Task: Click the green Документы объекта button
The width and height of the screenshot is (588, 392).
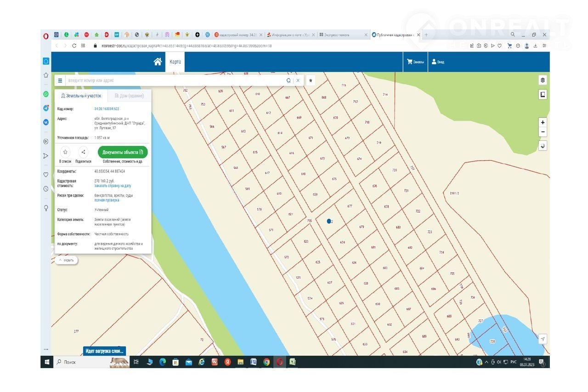Action: 123,152
